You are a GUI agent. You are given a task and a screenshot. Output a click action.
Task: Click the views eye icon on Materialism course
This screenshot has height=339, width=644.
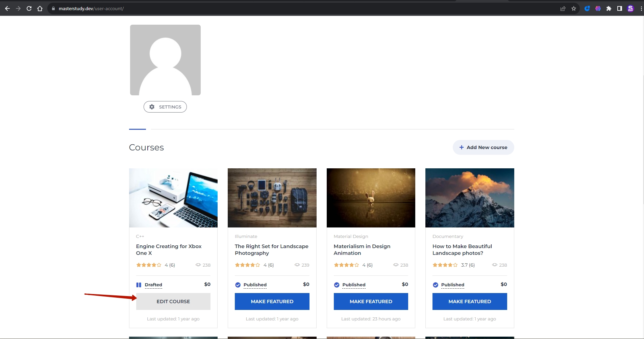tap(396, 265)
